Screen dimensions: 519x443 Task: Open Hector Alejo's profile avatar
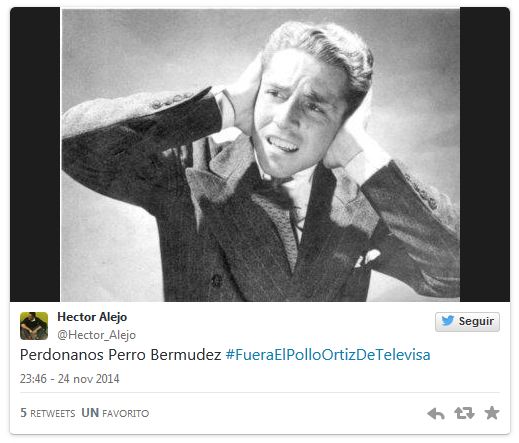pos(34,326)
